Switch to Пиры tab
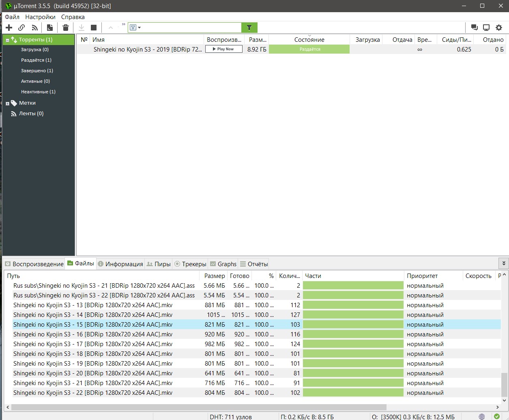 [159, 264]
